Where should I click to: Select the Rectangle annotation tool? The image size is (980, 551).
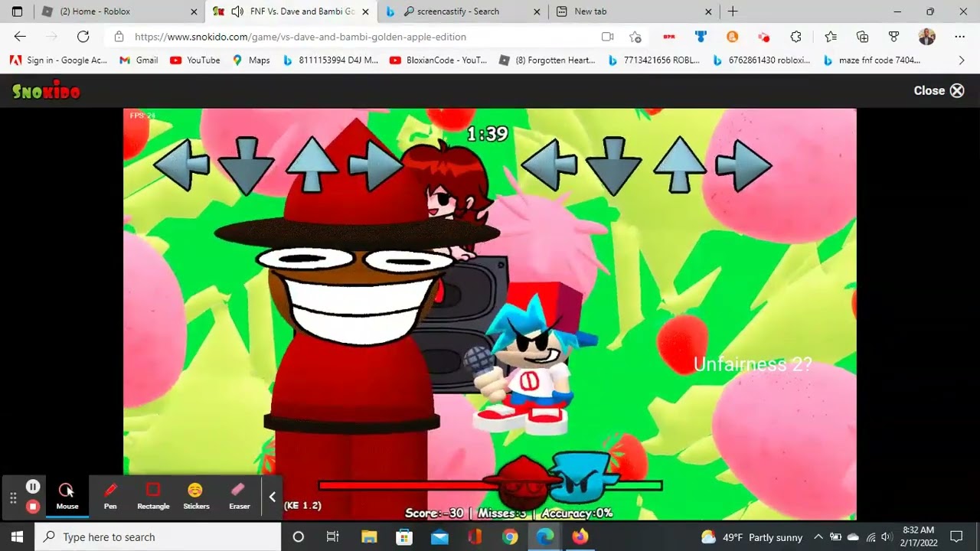153,496
